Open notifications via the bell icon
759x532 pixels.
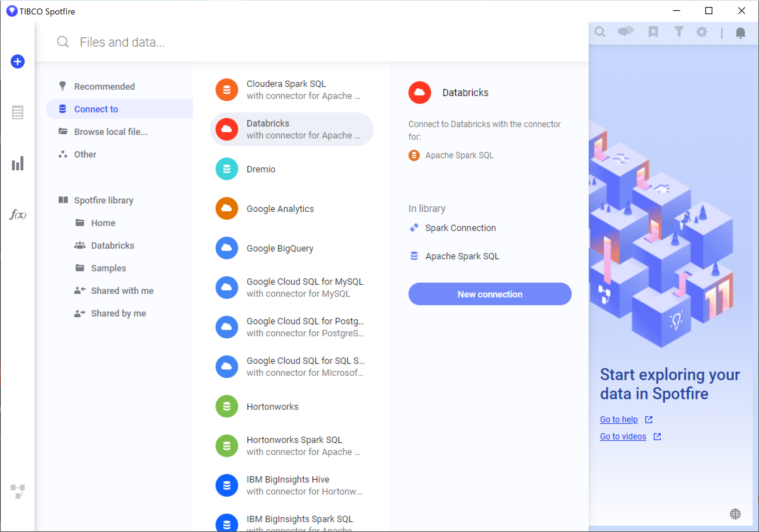[740, 32]
